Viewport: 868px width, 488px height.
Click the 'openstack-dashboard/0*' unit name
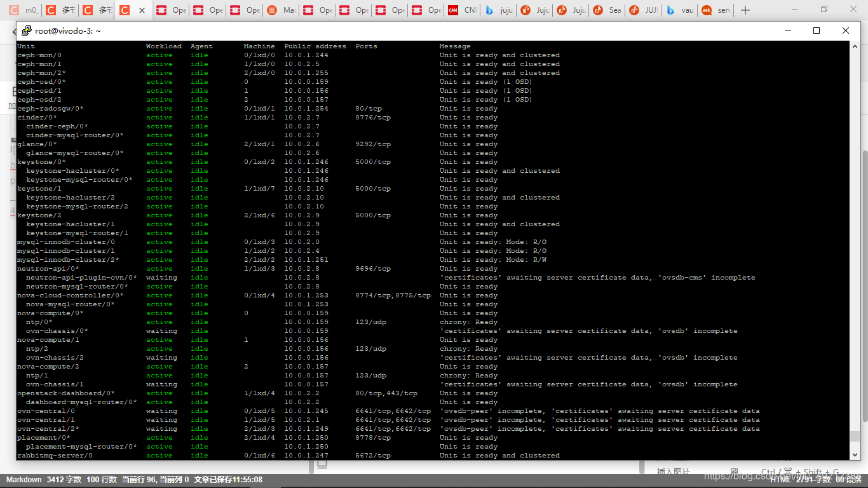66,393
